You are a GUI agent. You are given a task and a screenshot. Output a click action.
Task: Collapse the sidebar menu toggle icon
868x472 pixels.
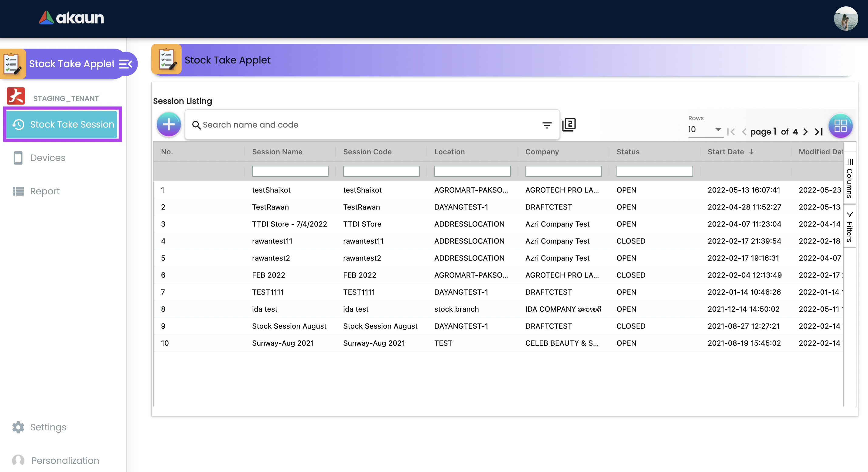[125, 64]
